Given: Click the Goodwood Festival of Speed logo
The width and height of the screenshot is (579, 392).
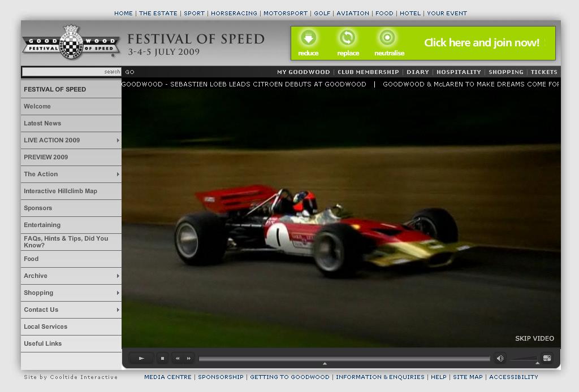Looking at the screenshot, I should [71, 42].
